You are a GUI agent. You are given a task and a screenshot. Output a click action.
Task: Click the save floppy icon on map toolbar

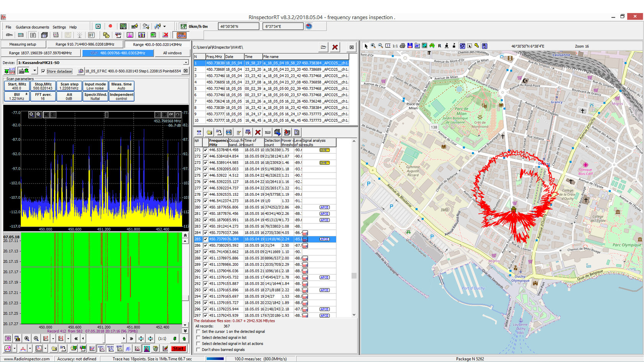[410, 46]
